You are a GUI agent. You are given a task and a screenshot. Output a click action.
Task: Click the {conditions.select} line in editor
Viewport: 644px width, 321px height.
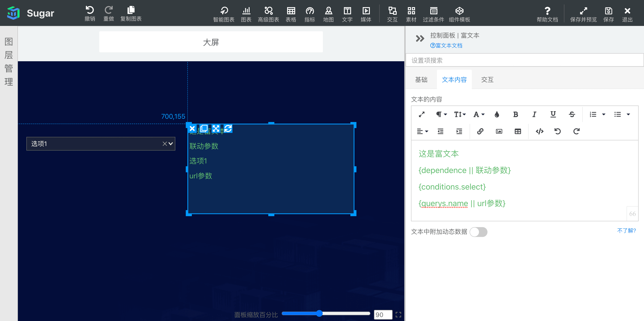coord(452,187)
